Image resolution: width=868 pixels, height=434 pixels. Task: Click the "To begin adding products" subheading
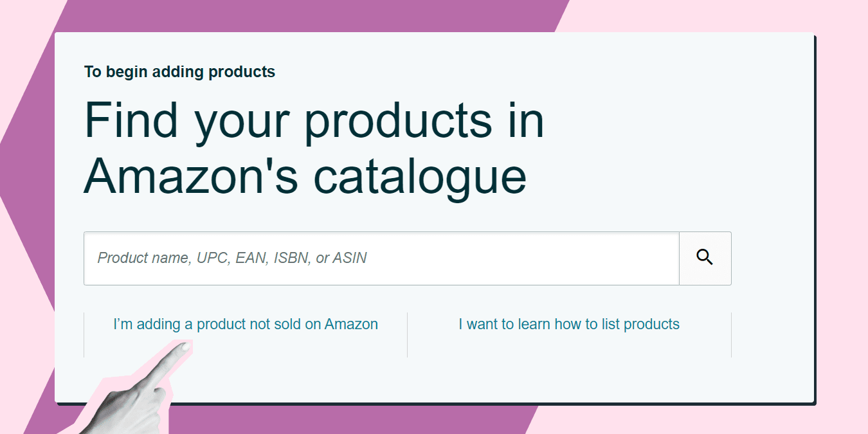(179, 71)
